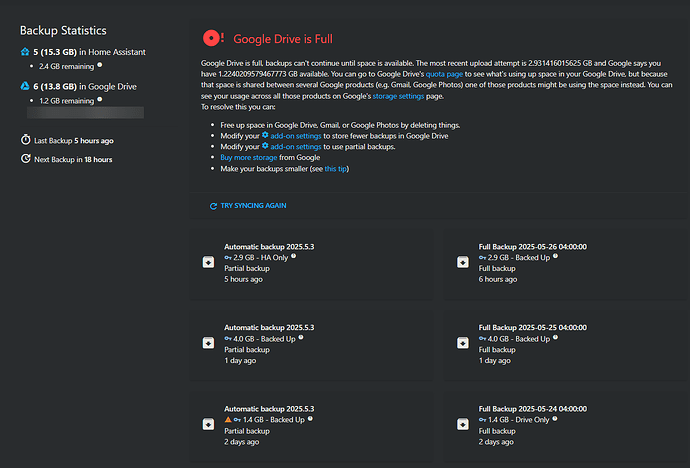Click info dot on 1.4 GB Backed Up automatic backup
690x468 pixels.
tap(310, 419)
